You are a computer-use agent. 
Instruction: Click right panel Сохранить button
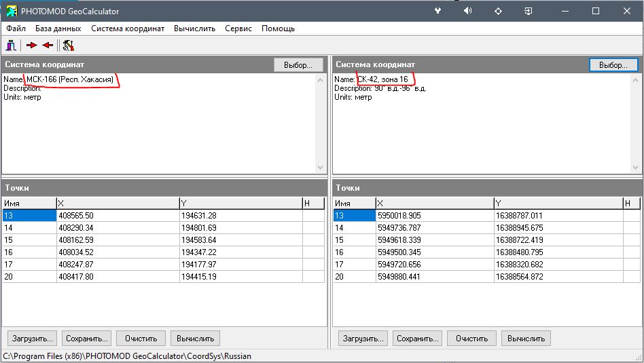[417, 339]
